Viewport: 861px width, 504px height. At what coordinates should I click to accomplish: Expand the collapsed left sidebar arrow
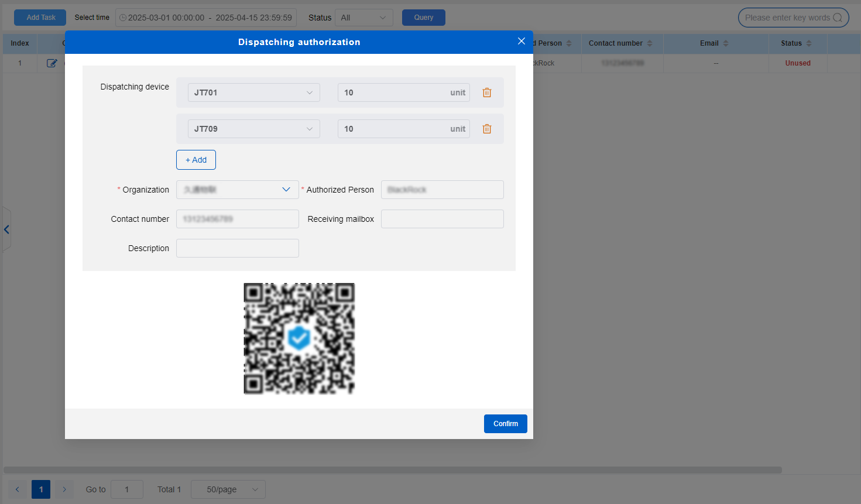coord(6,229)
